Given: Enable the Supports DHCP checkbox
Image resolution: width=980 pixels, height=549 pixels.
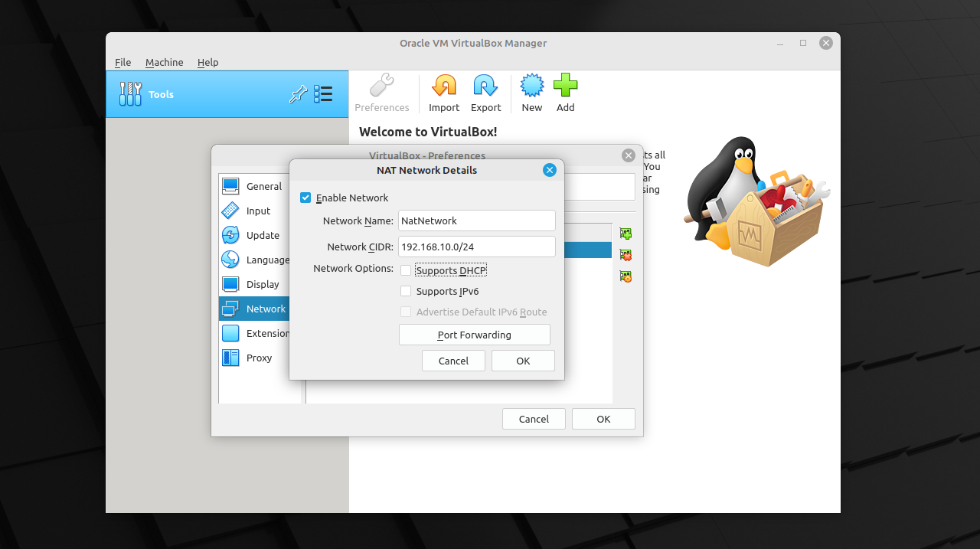Looking at the screenshot, I should pos(406,270).
